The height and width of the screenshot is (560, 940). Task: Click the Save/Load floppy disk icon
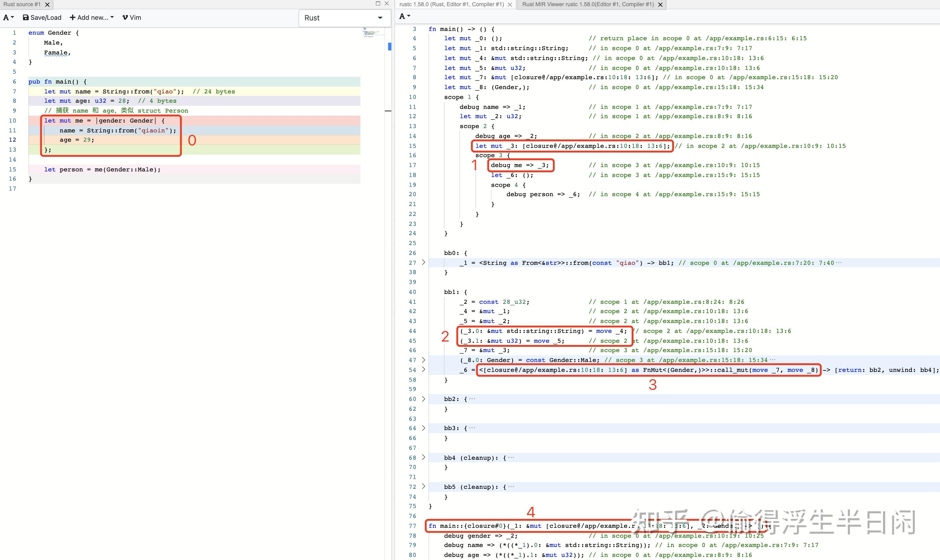[26, 17]
